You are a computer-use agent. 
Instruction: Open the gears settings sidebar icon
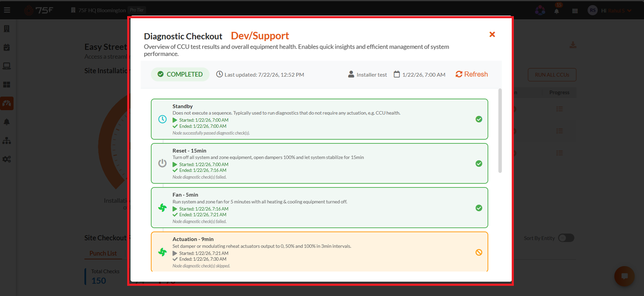pyautogui.click(x=7, y=159)
